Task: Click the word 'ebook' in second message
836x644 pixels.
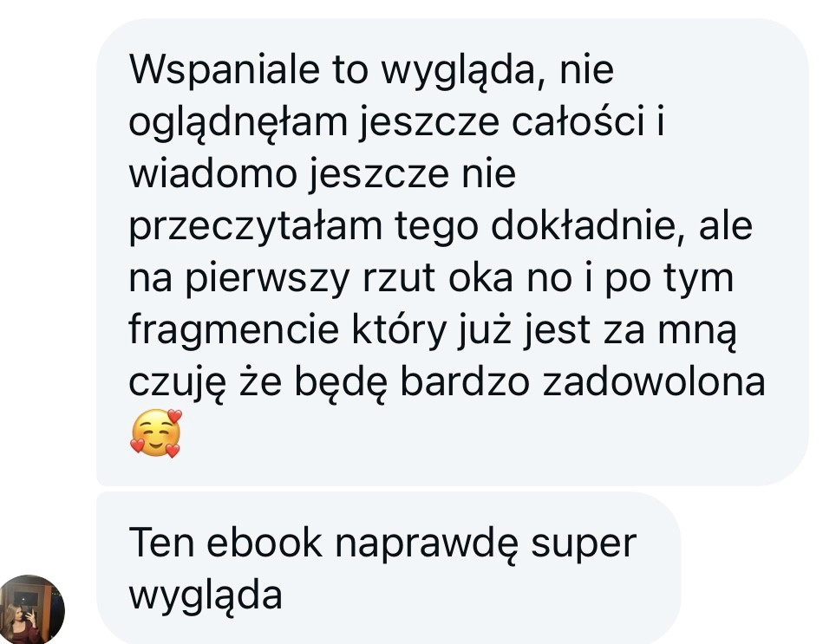Action: [x=265, y=543]
